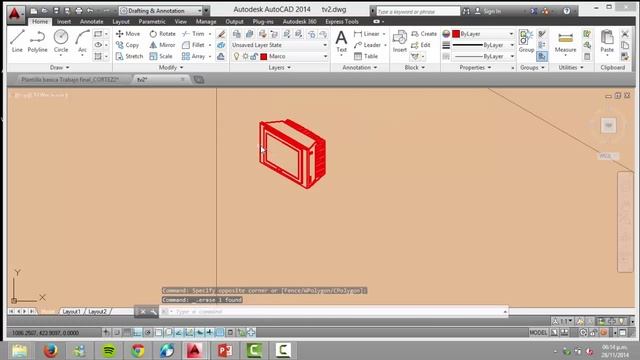Expand the Layers panel
This screenshot has height=360, width=640.
(280, 67)
